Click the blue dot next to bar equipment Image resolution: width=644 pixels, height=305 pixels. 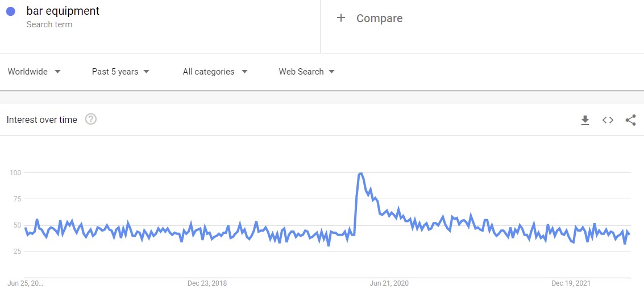tap(11, 11)
